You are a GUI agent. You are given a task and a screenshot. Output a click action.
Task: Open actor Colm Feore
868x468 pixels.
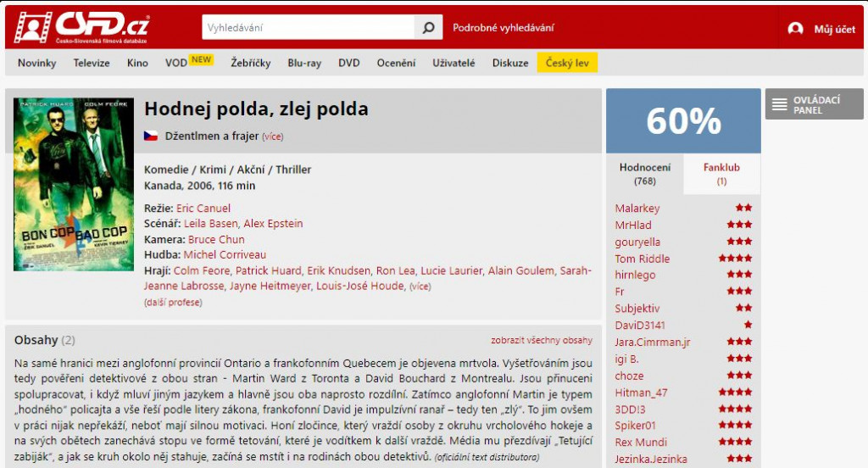(202, 270)
